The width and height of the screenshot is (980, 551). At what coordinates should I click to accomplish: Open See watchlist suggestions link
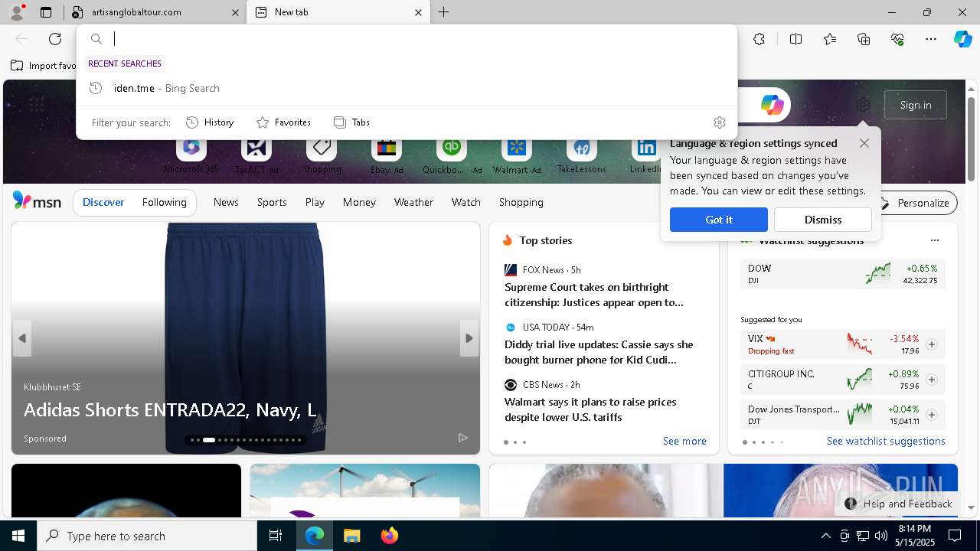coord(886,441)
